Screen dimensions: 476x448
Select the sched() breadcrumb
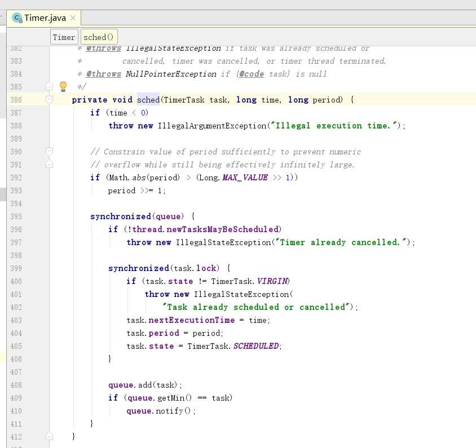tap(98, 37)
